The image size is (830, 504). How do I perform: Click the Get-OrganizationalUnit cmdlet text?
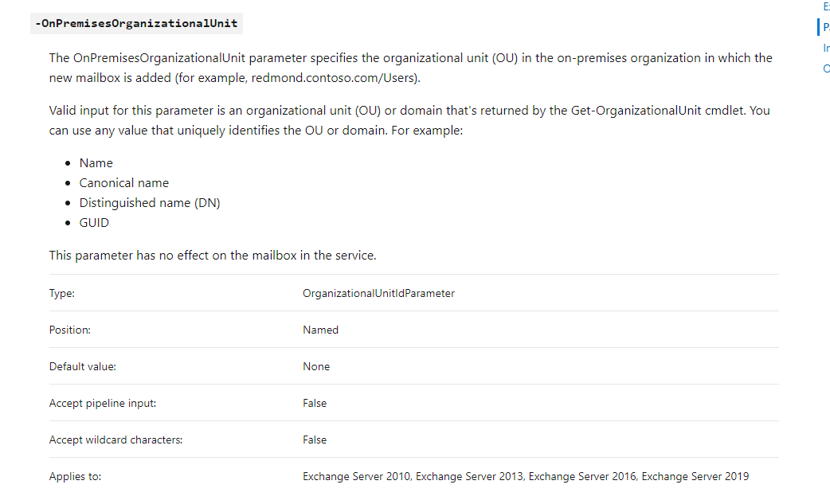tap(636, 111)
